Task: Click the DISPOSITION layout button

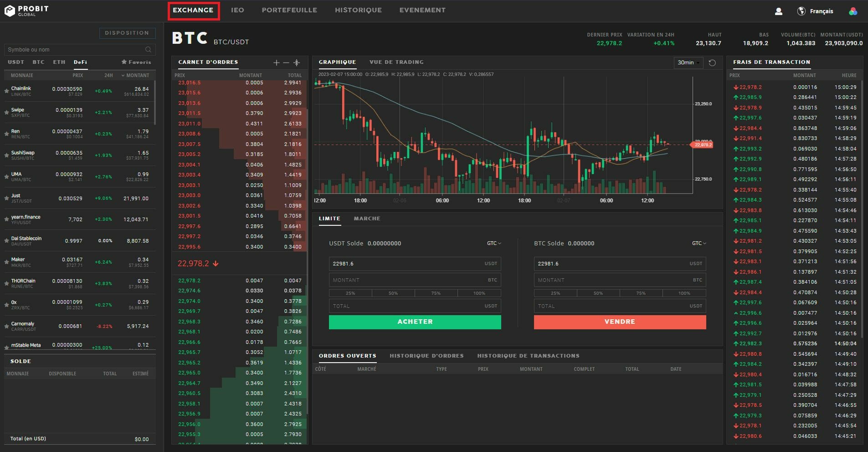Action: [127, 33]
